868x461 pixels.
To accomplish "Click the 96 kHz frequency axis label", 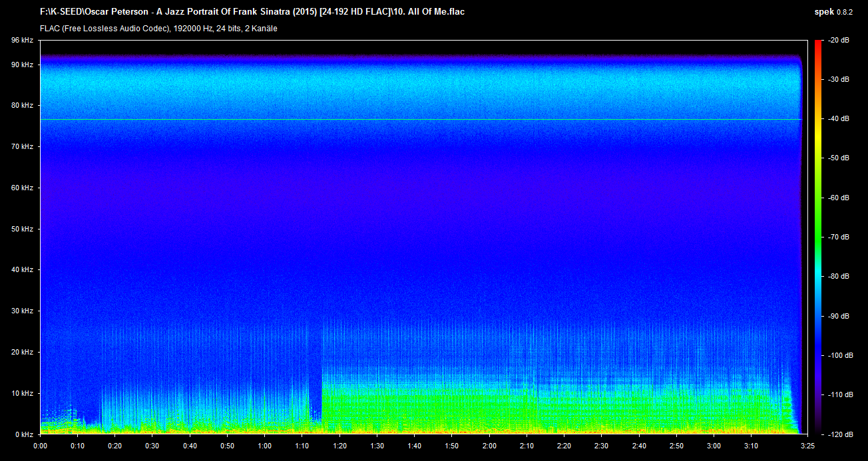I will (21, 41).
